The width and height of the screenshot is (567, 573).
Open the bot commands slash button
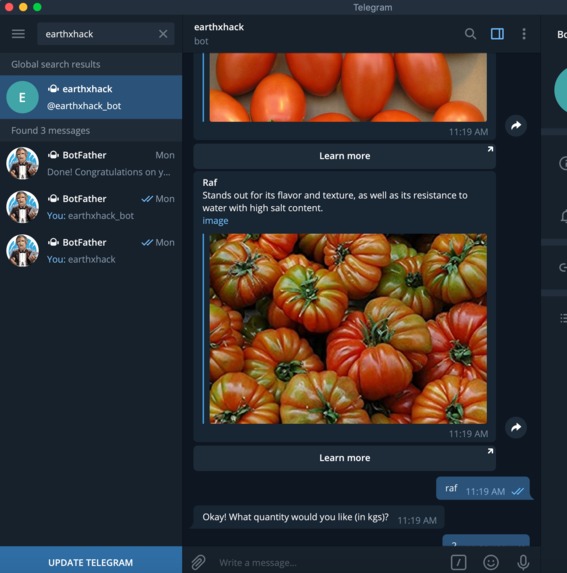(x=458, y=562)
